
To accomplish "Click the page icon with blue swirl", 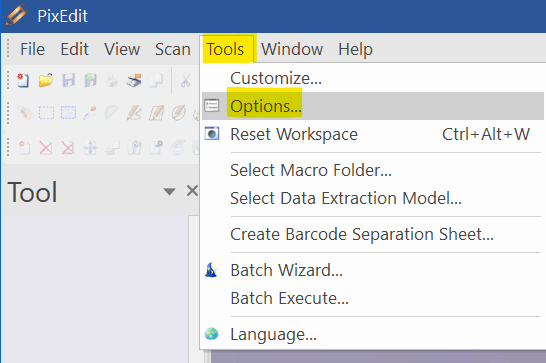I will (x=156, y=148).
